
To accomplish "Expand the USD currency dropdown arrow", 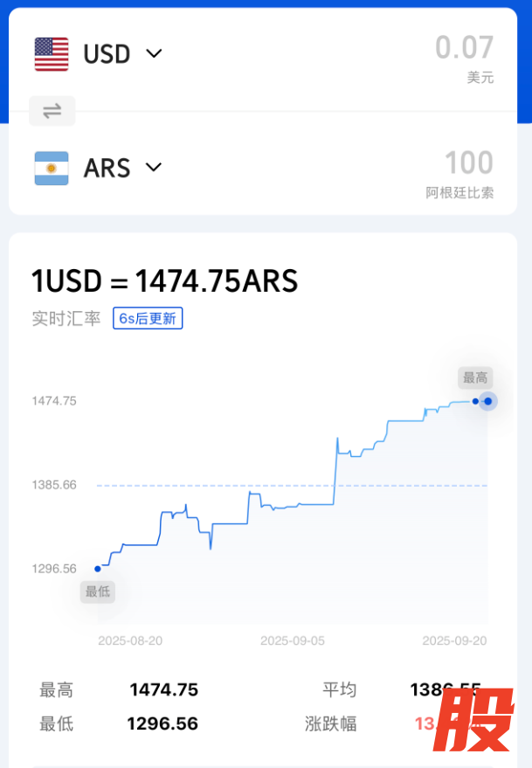I will pyautogui.click(x=154, y=54).
